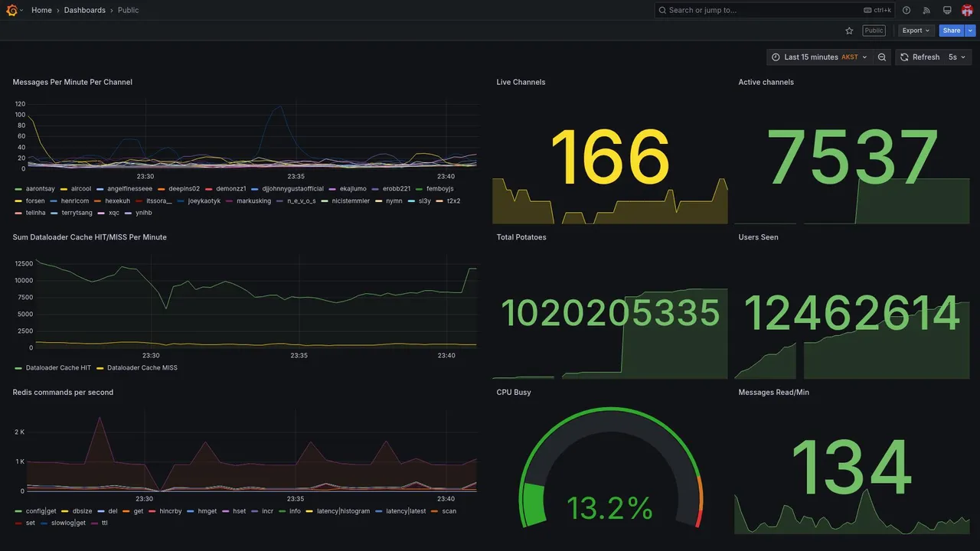Go to Dashboards breadcrumb
980x551 pixels.
[85, 10]
